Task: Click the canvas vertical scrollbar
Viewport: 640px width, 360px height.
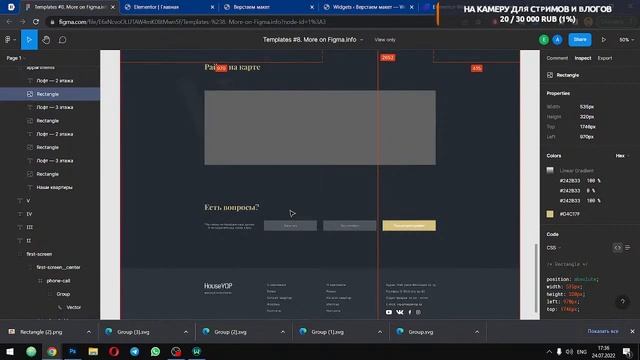Action: click(536, 277)
